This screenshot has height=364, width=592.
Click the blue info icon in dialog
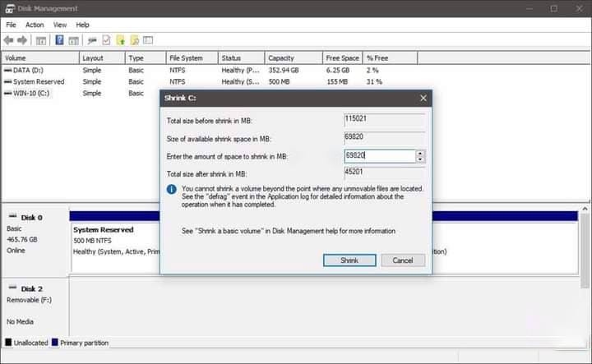click(171, 189)
